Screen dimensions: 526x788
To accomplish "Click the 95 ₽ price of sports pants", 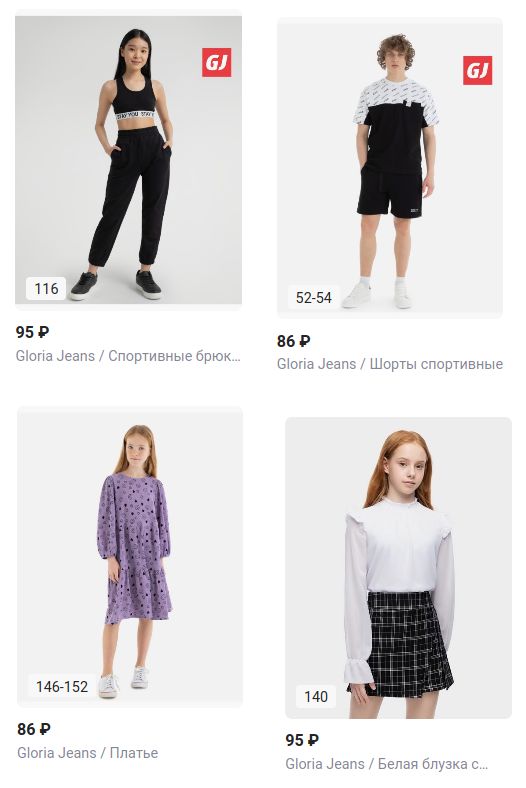I will [32, 332].
